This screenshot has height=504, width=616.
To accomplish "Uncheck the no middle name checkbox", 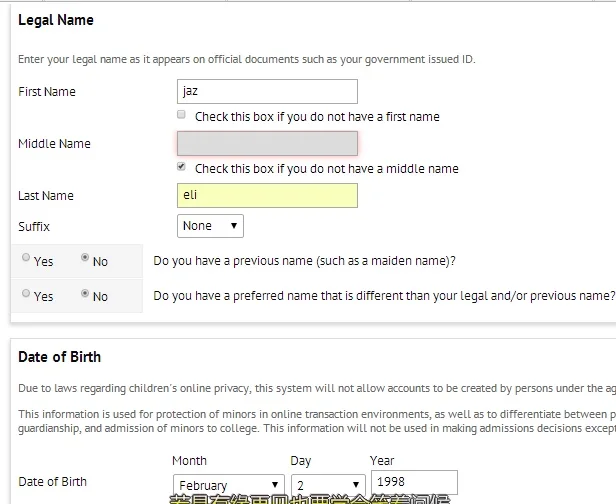I will tap(181, 167).
